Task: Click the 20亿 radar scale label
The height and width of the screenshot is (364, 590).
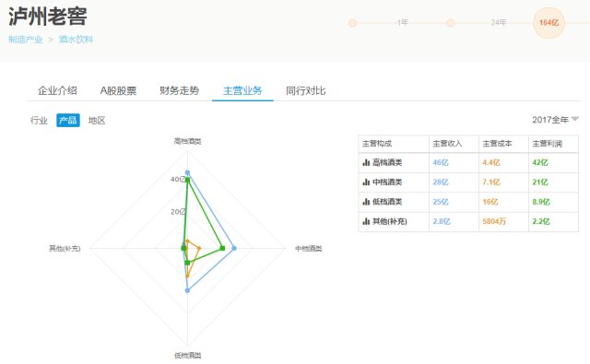Action: point(178,211)
